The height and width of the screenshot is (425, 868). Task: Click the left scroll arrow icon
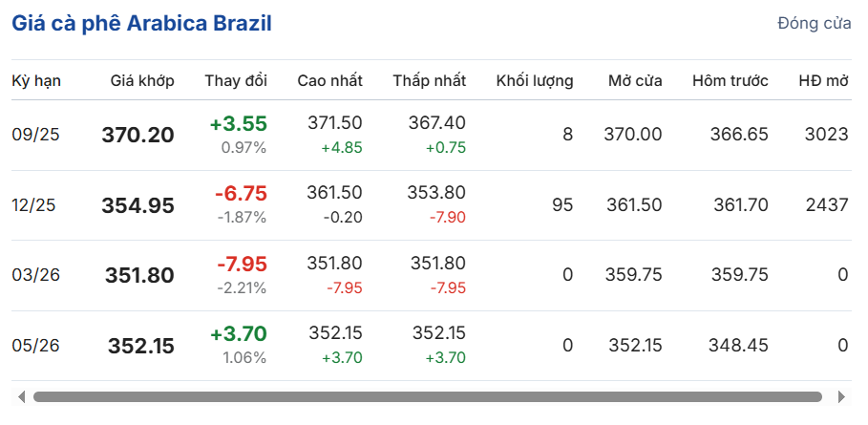pyautogui.click(x=22, y=396)
